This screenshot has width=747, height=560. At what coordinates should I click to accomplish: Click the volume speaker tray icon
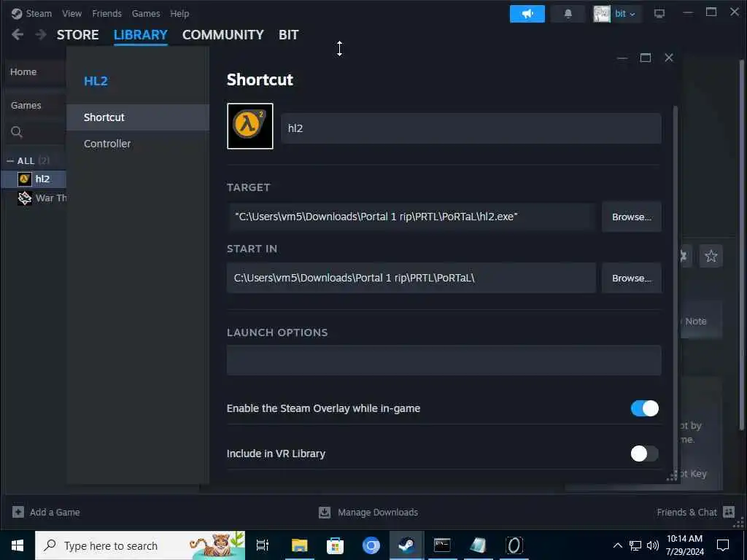tap(653, 545)
